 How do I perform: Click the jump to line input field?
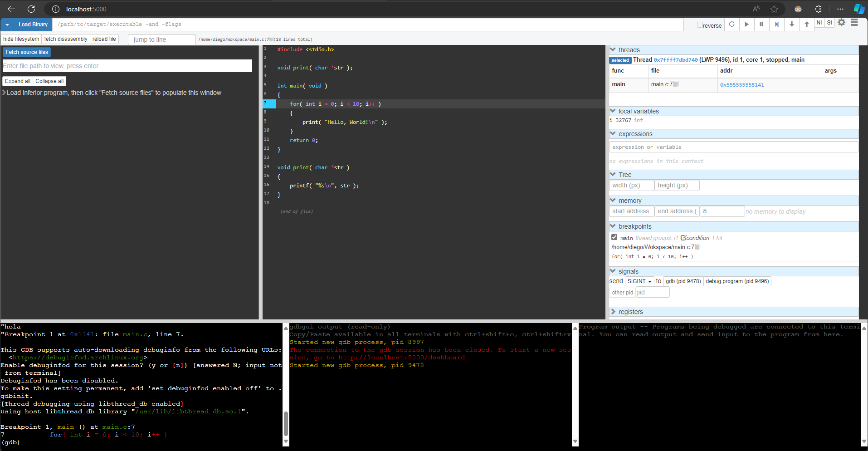click(161, 39)
